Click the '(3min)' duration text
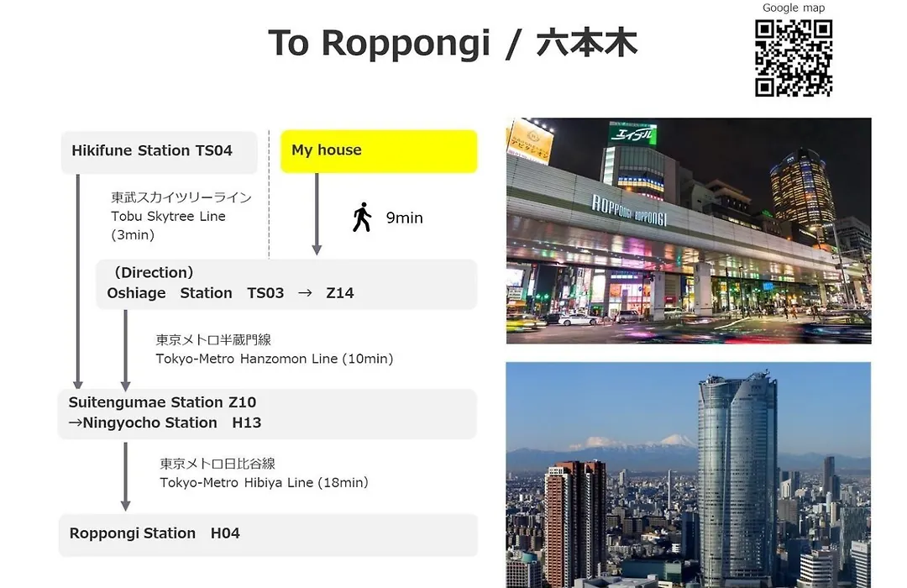Viewport: 907px width, 588px height. pyautogui.click(x=133, y=234)
